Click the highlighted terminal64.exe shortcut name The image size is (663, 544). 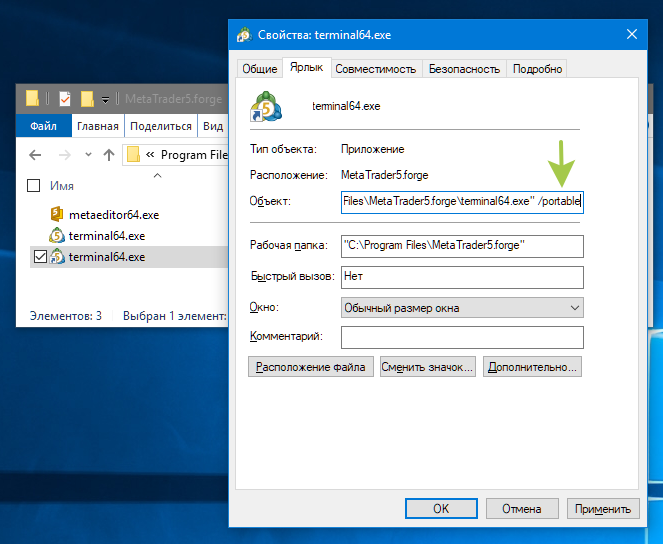[x=107, y=257]
